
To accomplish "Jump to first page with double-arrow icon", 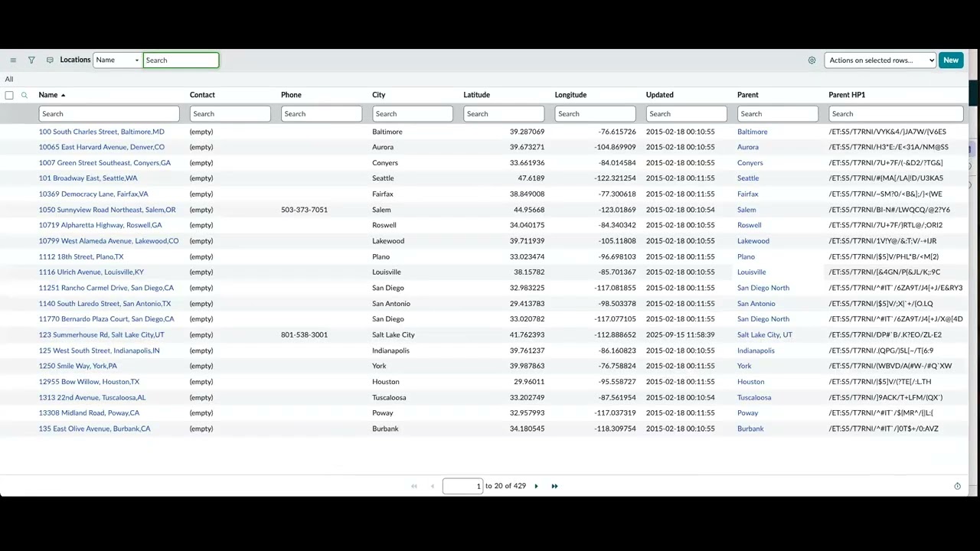I will pyautogui.click(x=414, y=486).
